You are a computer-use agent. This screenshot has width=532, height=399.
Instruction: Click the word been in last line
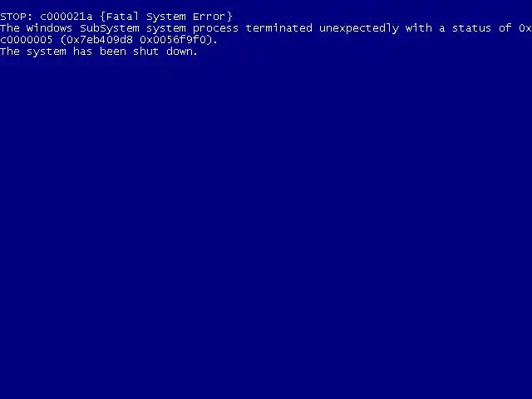tap(113, 52)
